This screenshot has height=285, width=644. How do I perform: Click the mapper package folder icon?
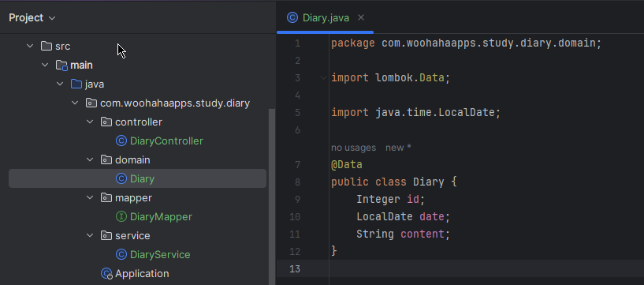(106, 198)
